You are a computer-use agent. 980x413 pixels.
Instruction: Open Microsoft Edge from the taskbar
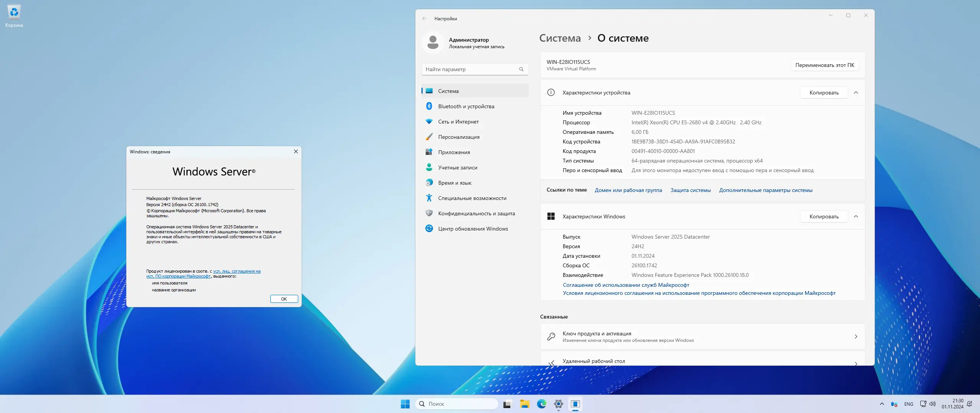click(x=541, y=404)
